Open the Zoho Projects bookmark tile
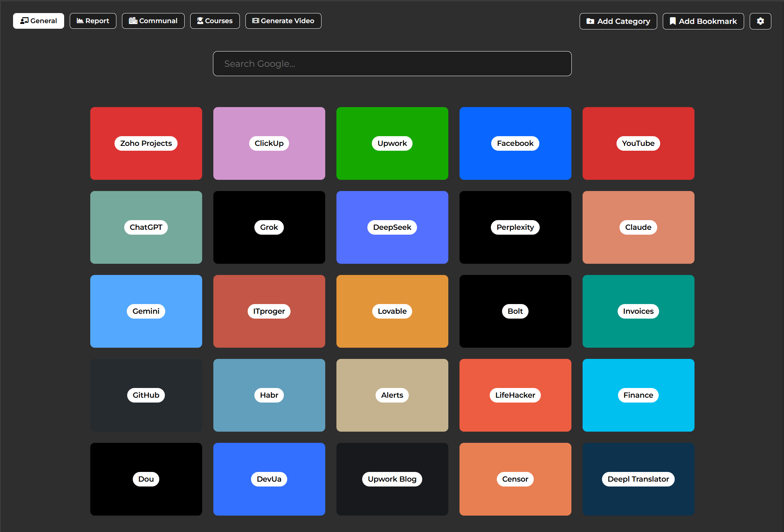 pos(146,143)
